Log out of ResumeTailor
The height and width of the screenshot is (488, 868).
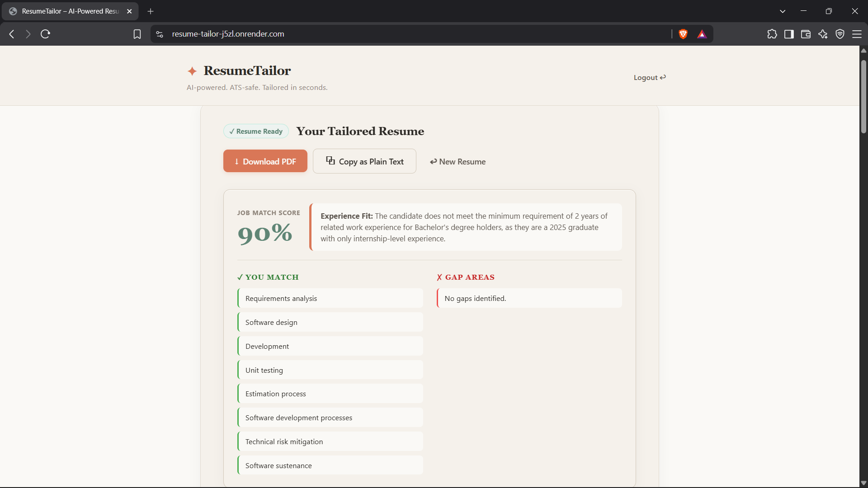[x=650, y=78]
